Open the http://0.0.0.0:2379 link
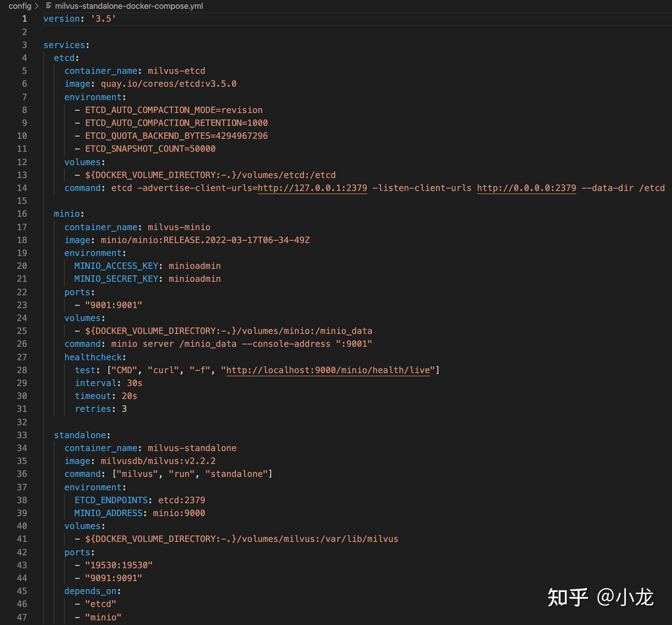This screenshot has height=625, width=672. tap(526, 188)
